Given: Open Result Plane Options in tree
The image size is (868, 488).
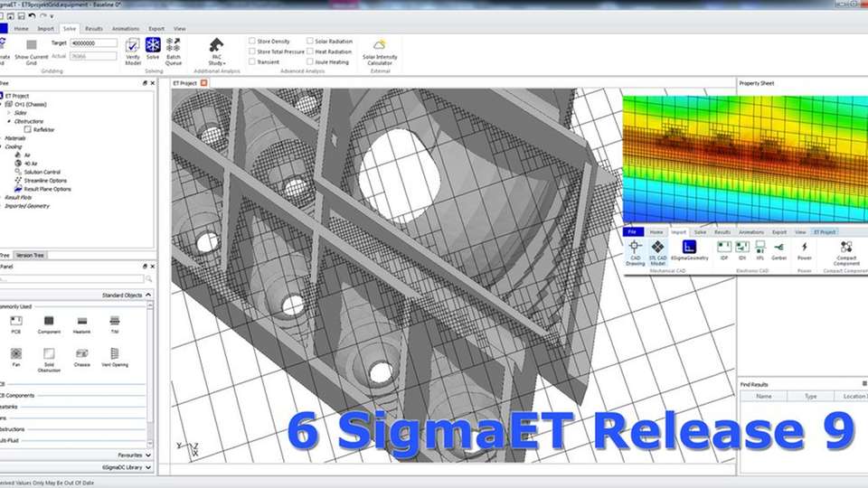Looking at the screenshot, I should tap(47, 189).
